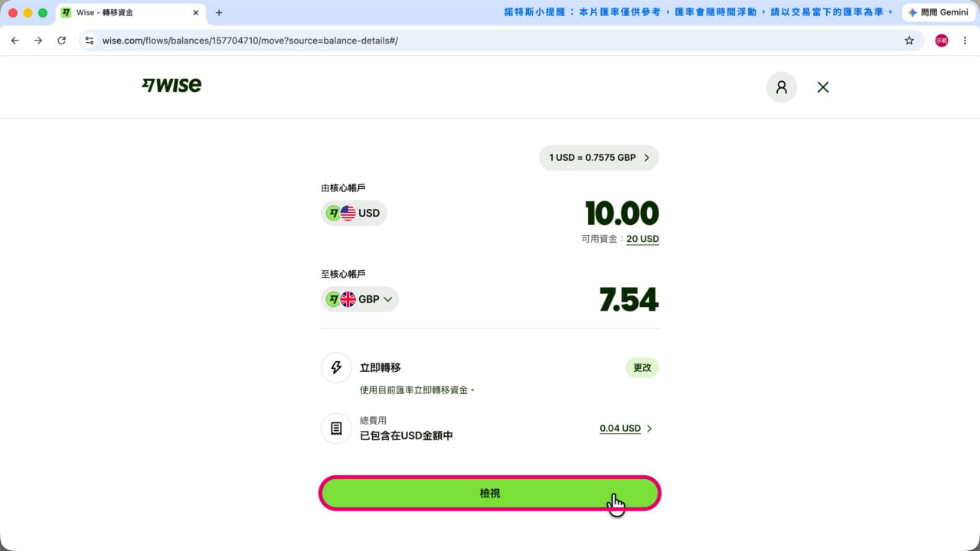The width and height of the screenshot is (980, 551).
Task: Click the USD source currency chip
Action: [x=354, y=214]
